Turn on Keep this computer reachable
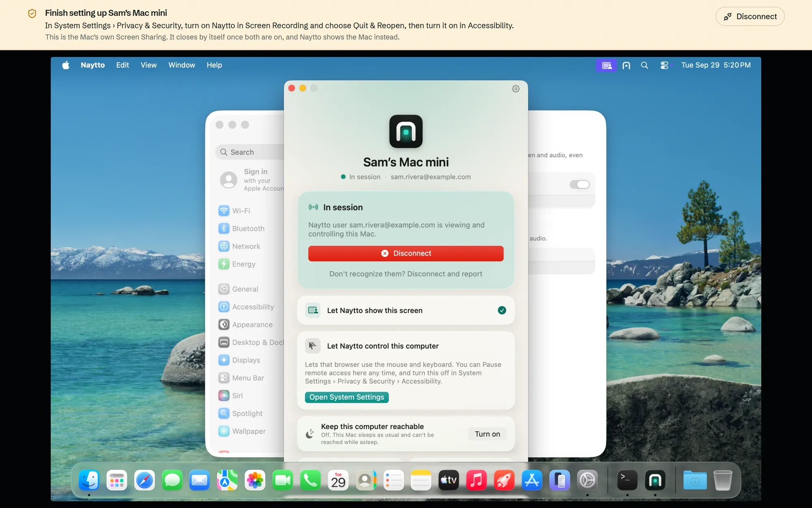 coord(487,434)
